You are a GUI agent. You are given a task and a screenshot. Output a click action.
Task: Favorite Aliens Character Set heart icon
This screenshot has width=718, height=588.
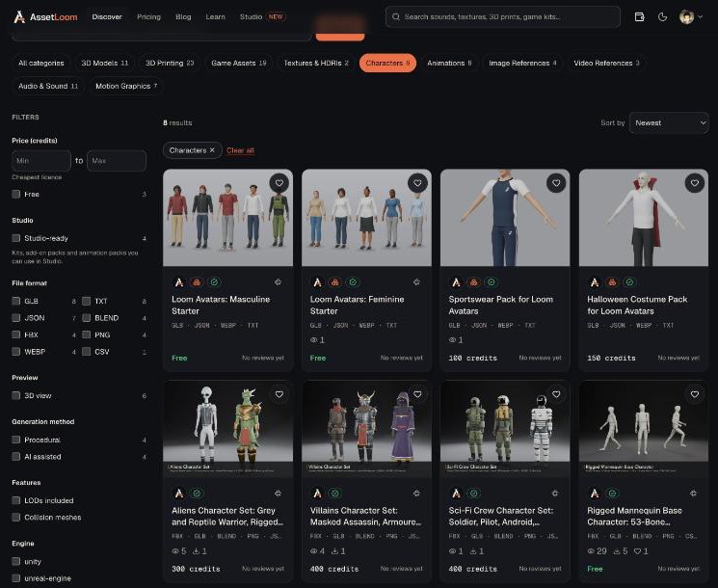[279, 394]
